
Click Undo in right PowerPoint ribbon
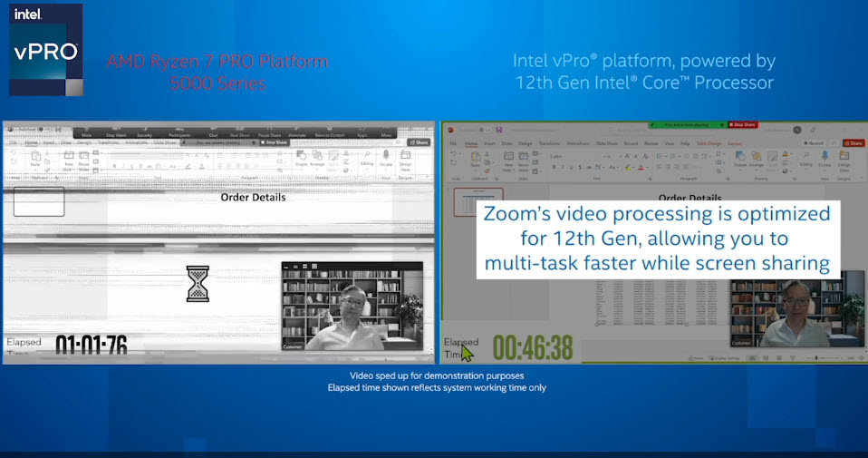[x=454, y=154]
